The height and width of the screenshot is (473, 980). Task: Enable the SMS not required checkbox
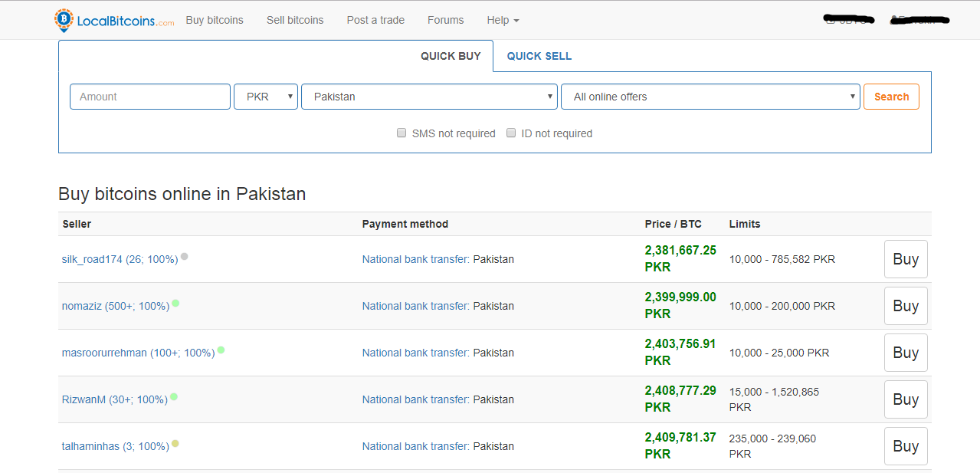402,133
